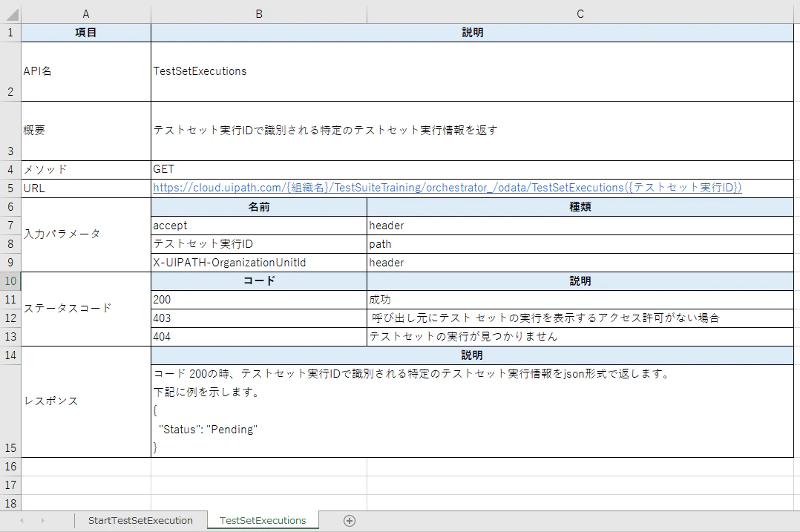Select row 4 header
The image size is (800, 532).
coord(10,169)
